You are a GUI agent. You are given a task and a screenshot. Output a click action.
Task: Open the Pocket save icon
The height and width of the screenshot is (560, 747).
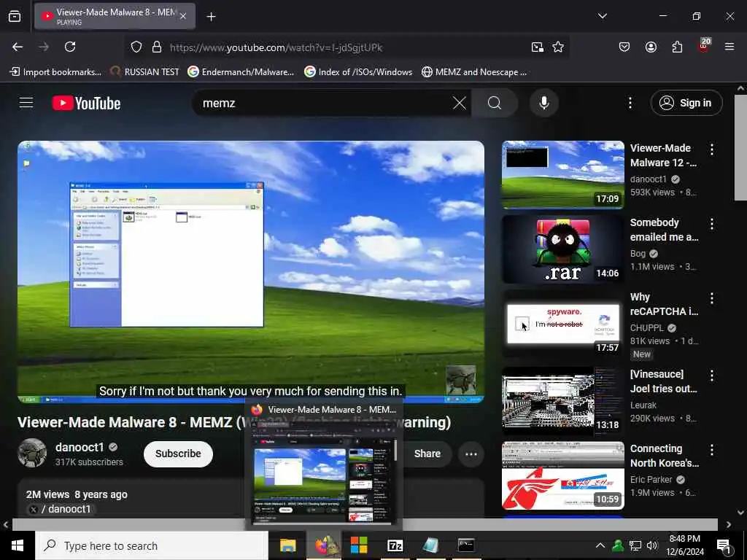point(624,47)
